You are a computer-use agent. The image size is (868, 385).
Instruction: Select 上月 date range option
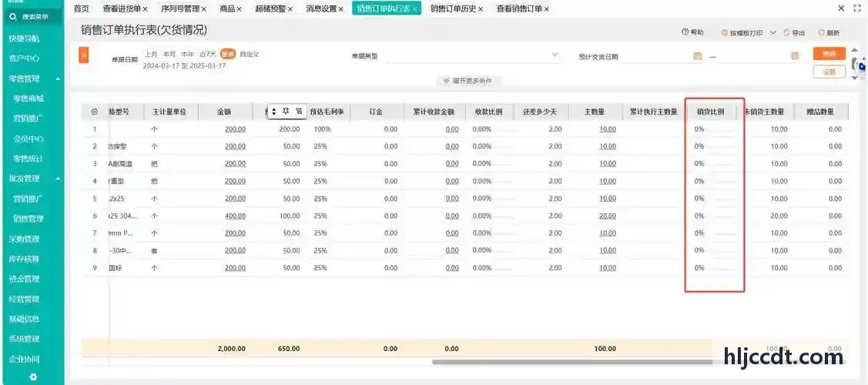tap(151, 54)
